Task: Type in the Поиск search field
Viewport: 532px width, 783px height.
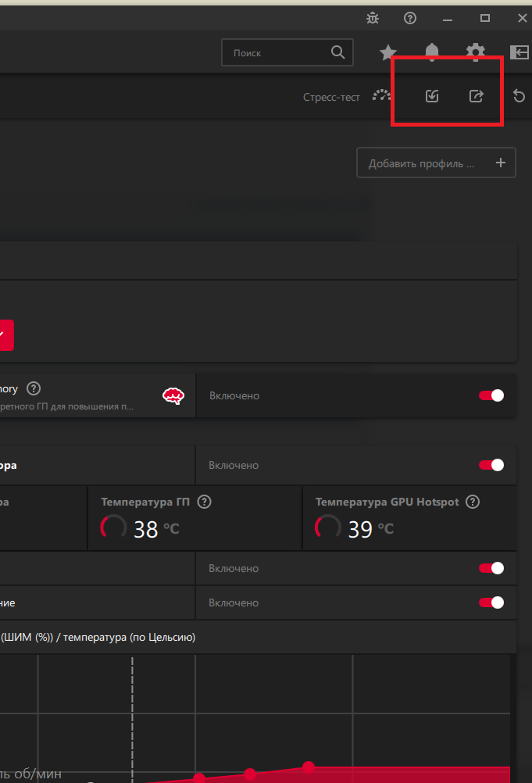Action: coord(287,52)
